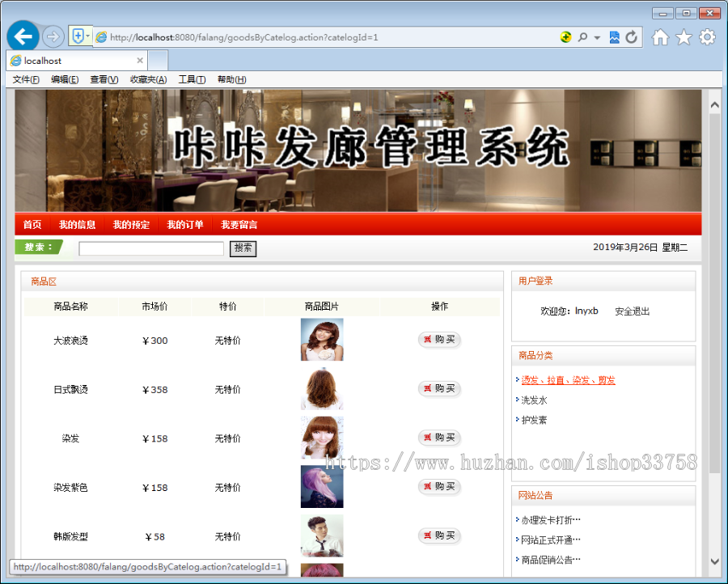Click the green search arrow icon beside 搜索:
Viewport: 728px width, 584px height.
tap(39, 247)
